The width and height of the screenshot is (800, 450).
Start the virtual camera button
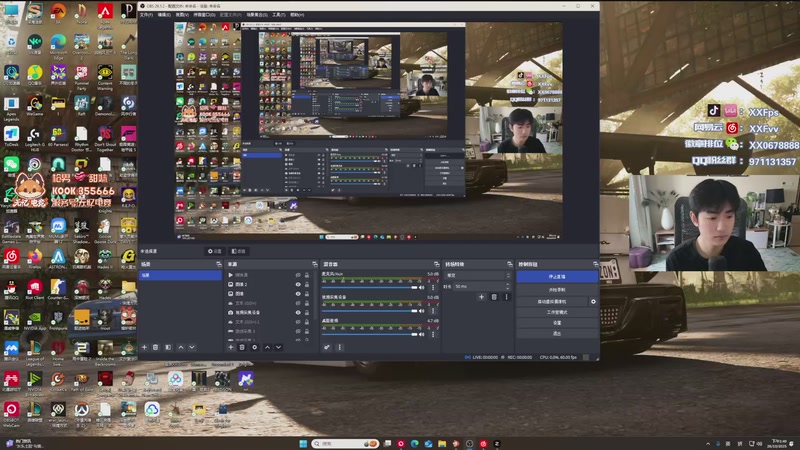[552, 302]
